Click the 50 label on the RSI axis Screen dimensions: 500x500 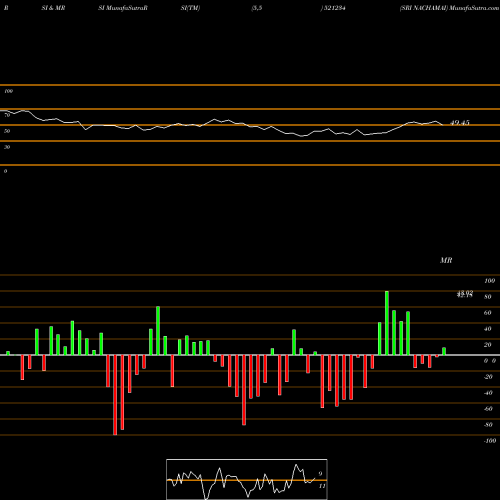[7, 131]
